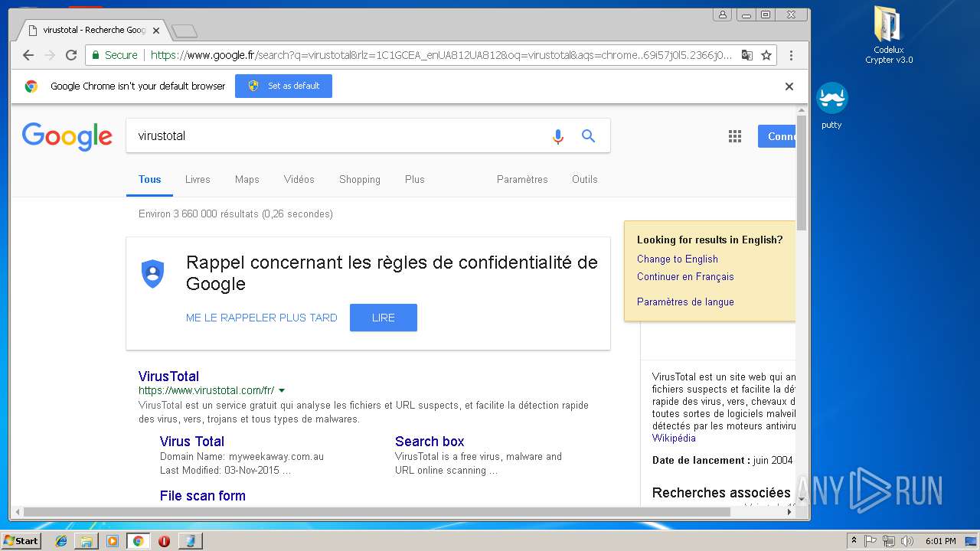Click the Opera taskbar icon
Image resolution: width=980 pixels, height=551 pixels.
[164, 541]
